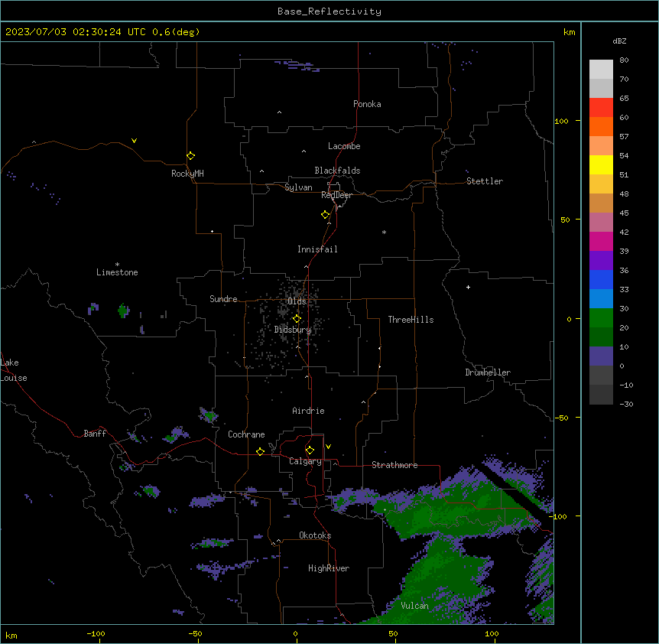
Task: Click the Lake Louise label
Action: [x=13, y=370]
